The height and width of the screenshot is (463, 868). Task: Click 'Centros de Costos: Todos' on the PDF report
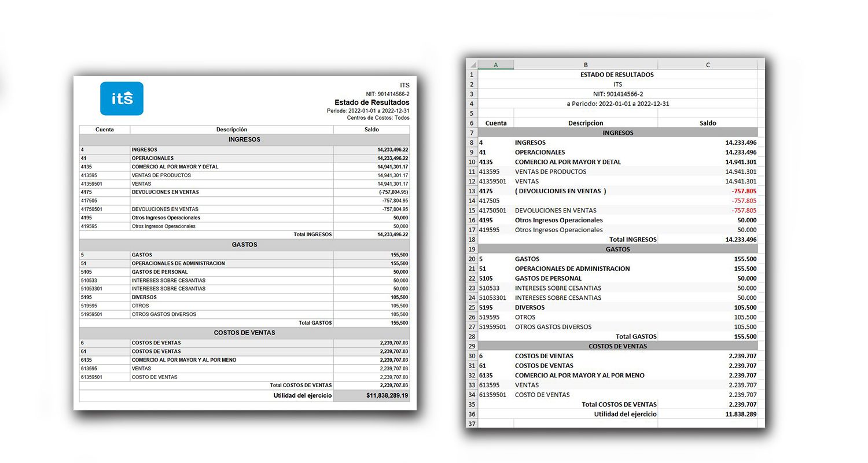378,117
